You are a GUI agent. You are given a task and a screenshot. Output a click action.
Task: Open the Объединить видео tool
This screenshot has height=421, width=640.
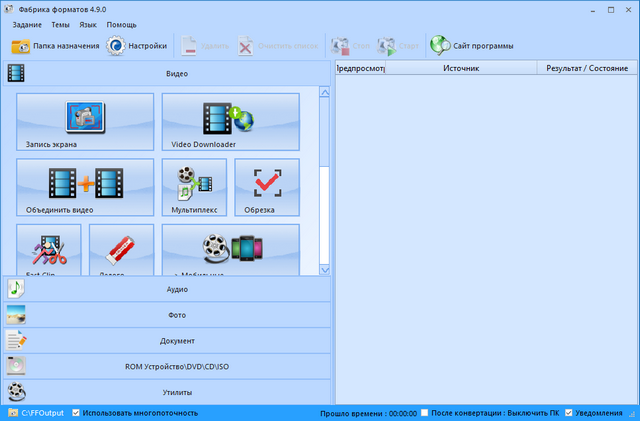(x=85, y=188)
